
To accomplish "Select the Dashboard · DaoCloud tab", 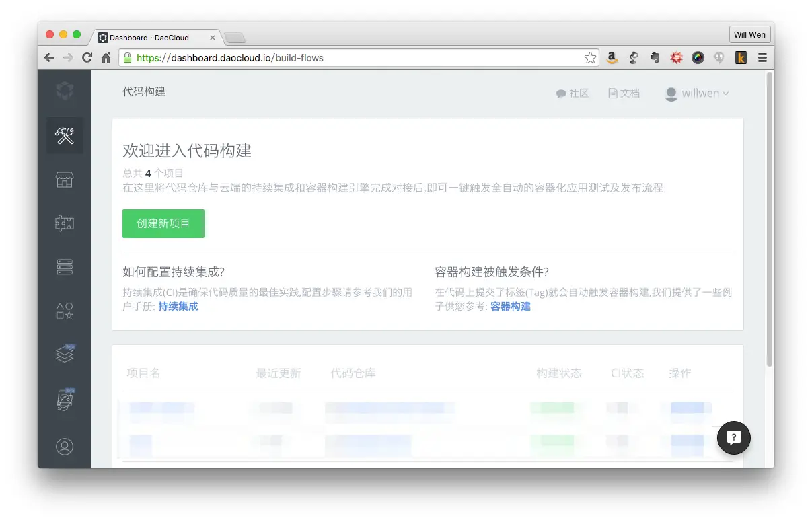I will tap(155, 38).
